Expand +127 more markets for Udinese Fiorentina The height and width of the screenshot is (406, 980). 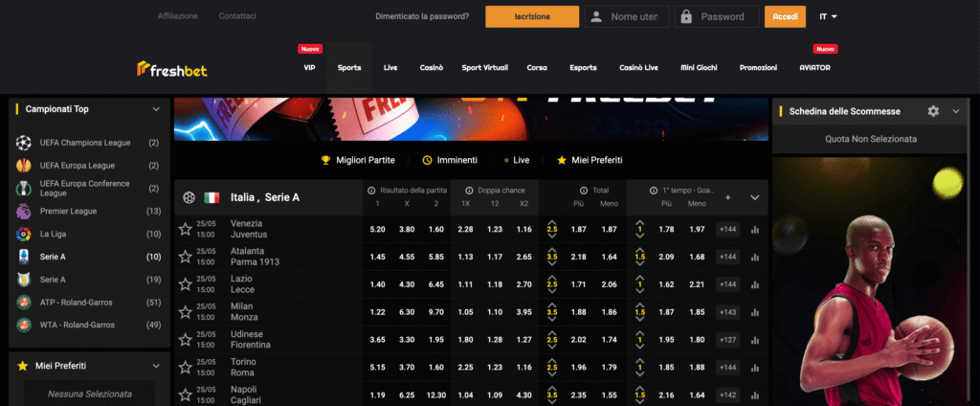tap(727, 340)
